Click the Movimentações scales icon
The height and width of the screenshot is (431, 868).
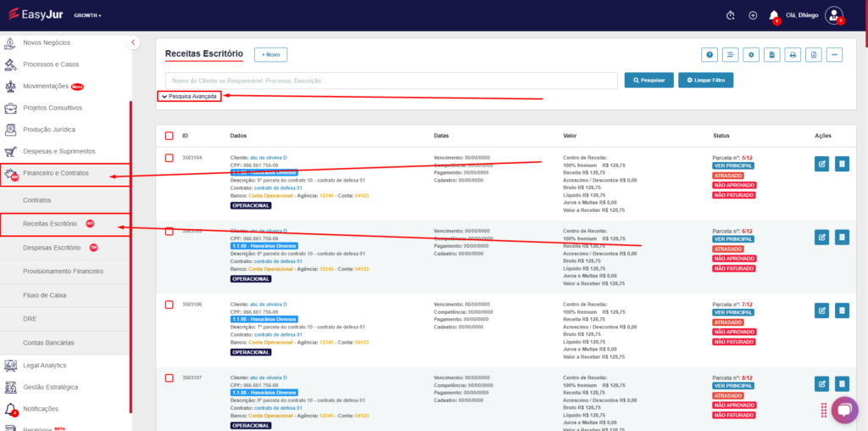pyautogui.click(x=10, y=87)
